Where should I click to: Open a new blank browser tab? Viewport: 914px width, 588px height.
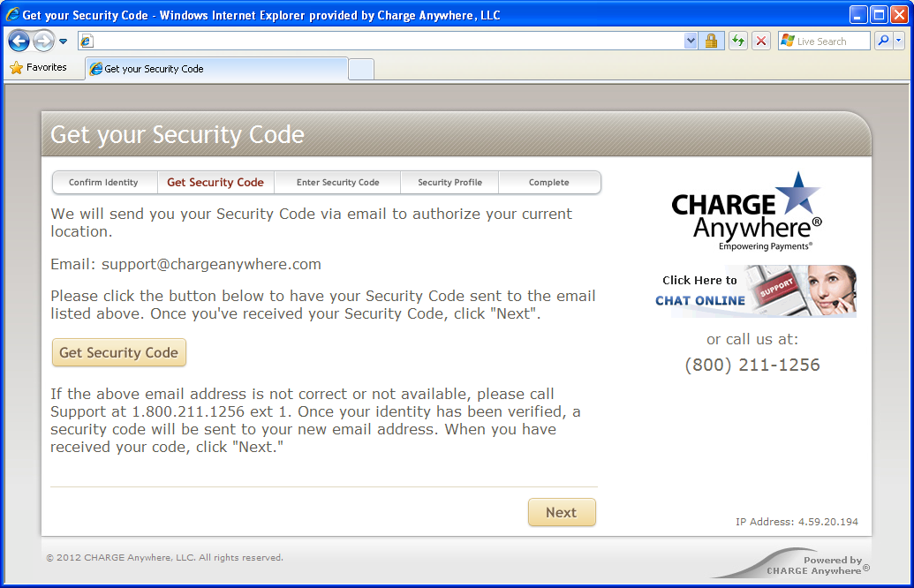(x=361, y=69)
